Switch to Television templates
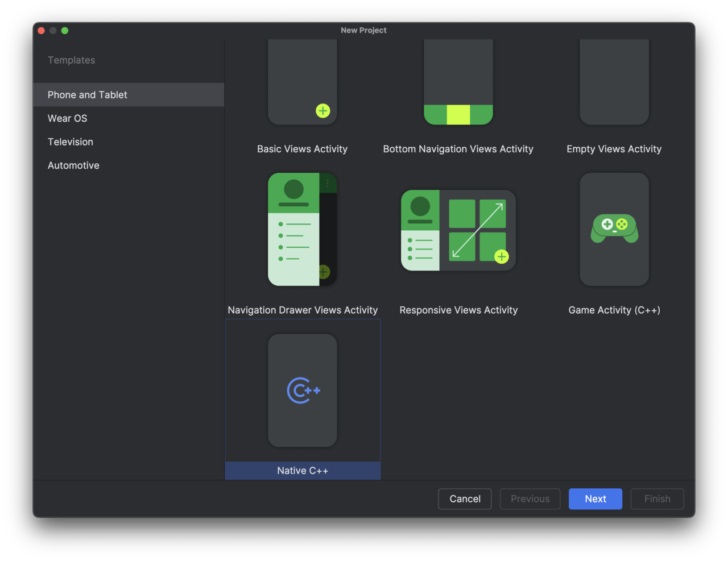 [129, 142]
